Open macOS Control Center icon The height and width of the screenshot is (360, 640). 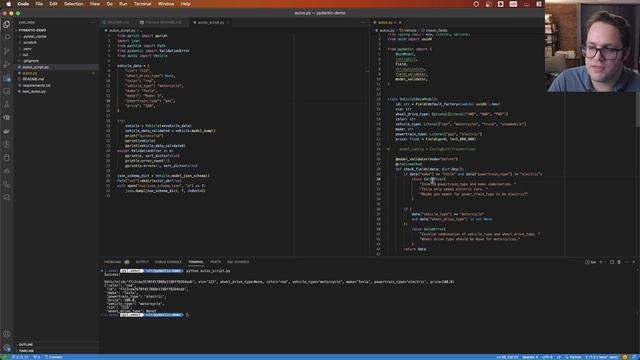(x=539, y=4)
